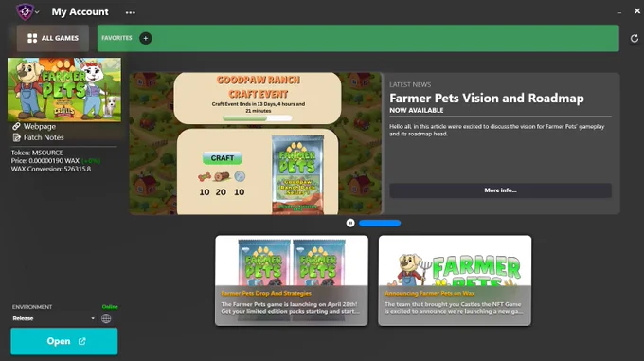Click the Farmer Pets Vision and Roadmap headline
The image size is (644, 361).
click(487, 99)
